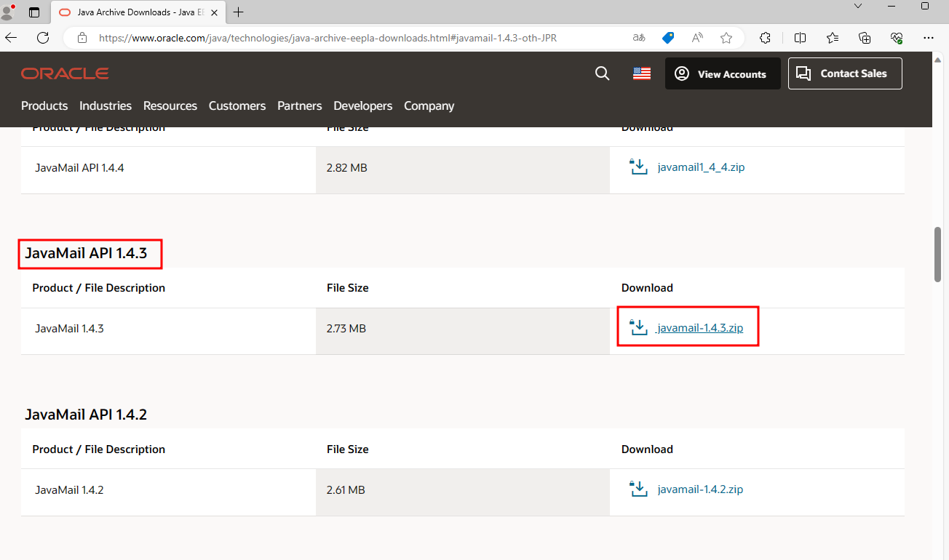Open browser essentials heart icon

[x=897, y=38]
